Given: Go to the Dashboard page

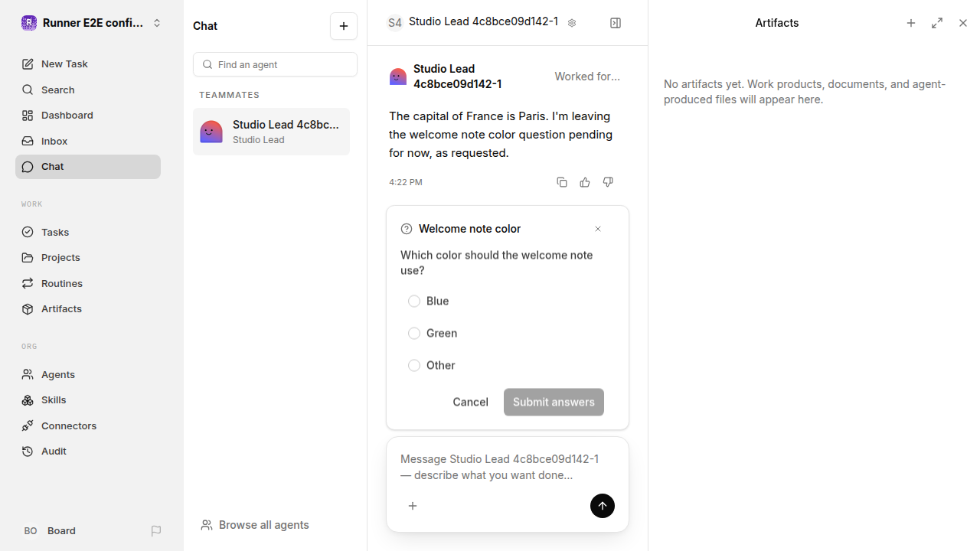Looking at the screenshot, I should (88, 116).
